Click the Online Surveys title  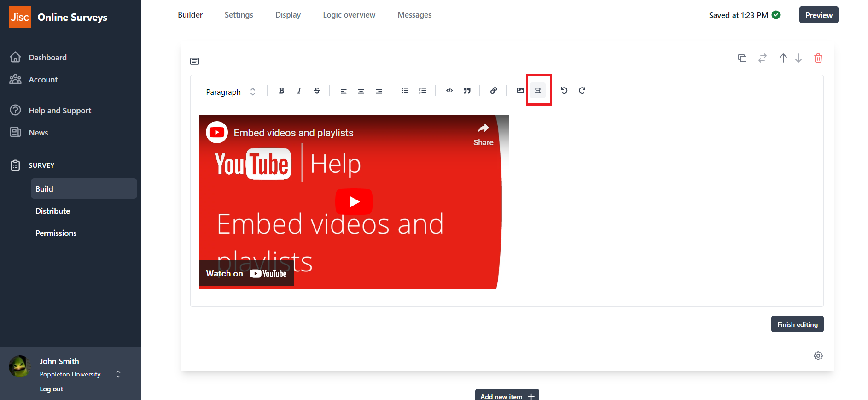pos(72,17)
